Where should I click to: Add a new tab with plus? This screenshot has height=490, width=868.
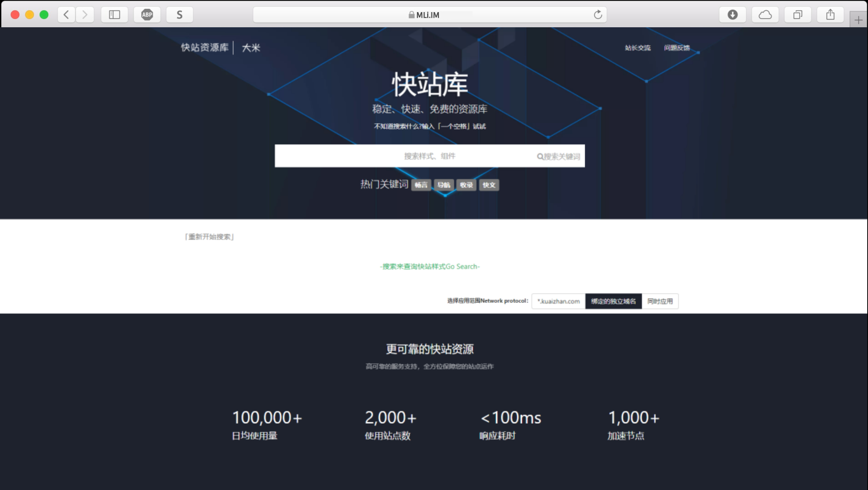858,20
